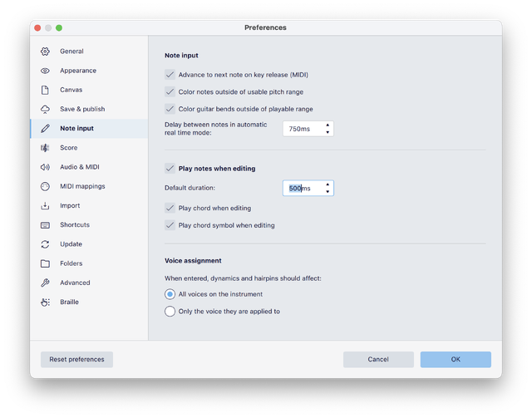Toggle Play chord symbol when editing
The image size is (532, 418).
pos(170,225)
